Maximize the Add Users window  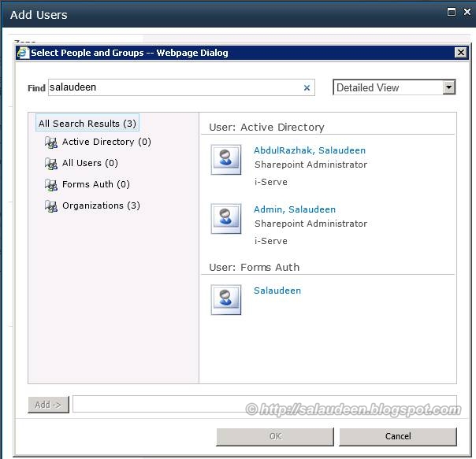[452, 12]
